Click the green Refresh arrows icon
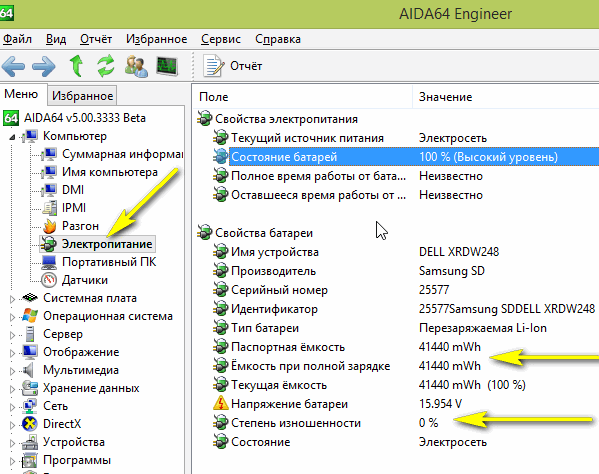Viewport: 599px width, 474px height. (x=106, y=66)
